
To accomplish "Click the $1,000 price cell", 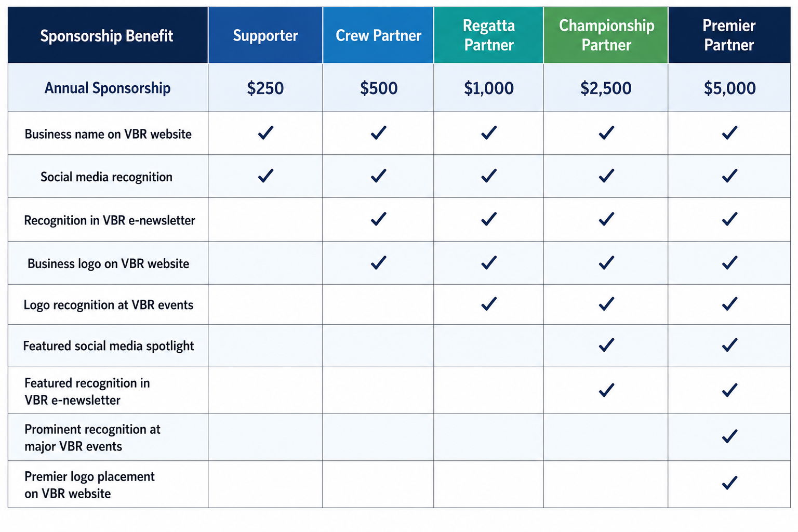I will pos(488,88).
